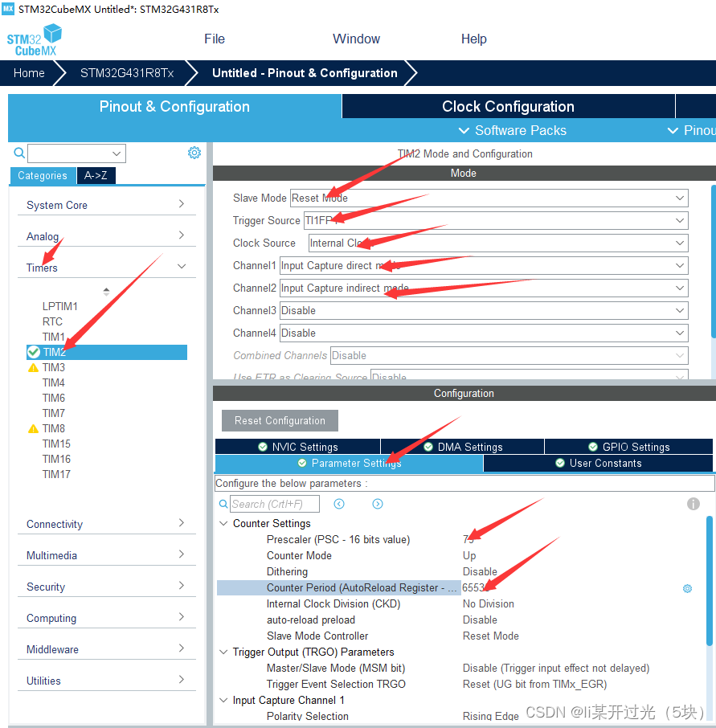Go to next search result arrow
Viewport: 716px width, 728px height.
pos(378,504)
